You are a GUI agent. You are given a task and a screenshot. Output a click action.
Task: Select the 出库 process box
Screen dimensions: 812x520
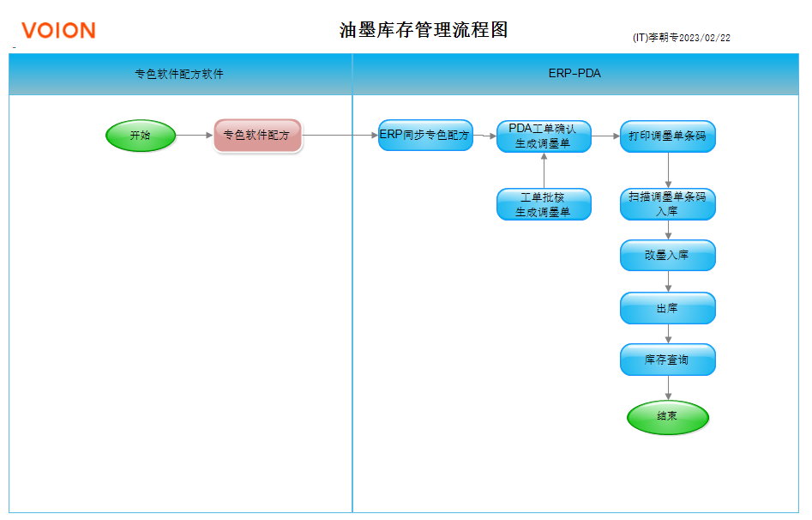[x=667, y=308]
